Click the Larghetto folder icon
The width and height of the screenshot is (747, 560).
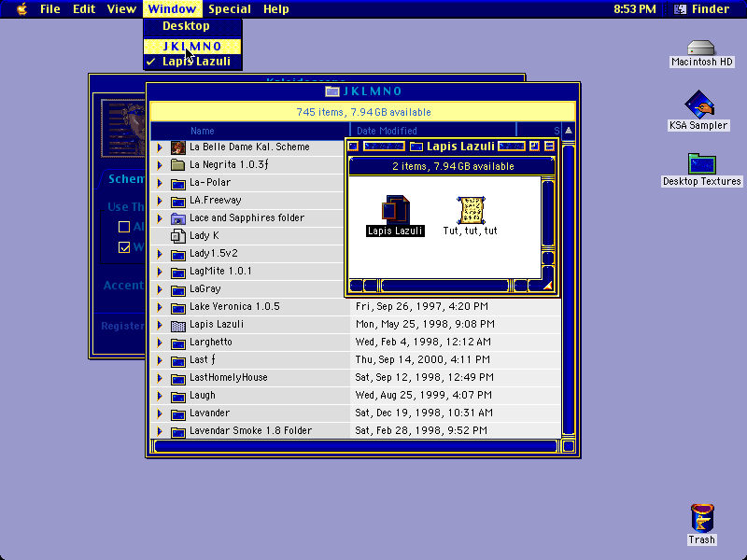point(177,343)
